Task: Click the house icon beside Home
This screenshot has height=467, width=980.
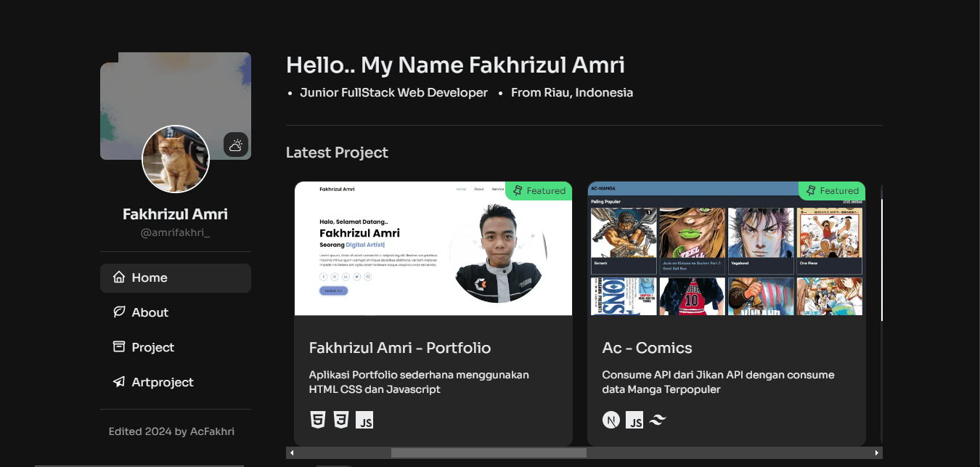Action: (120, 277)
